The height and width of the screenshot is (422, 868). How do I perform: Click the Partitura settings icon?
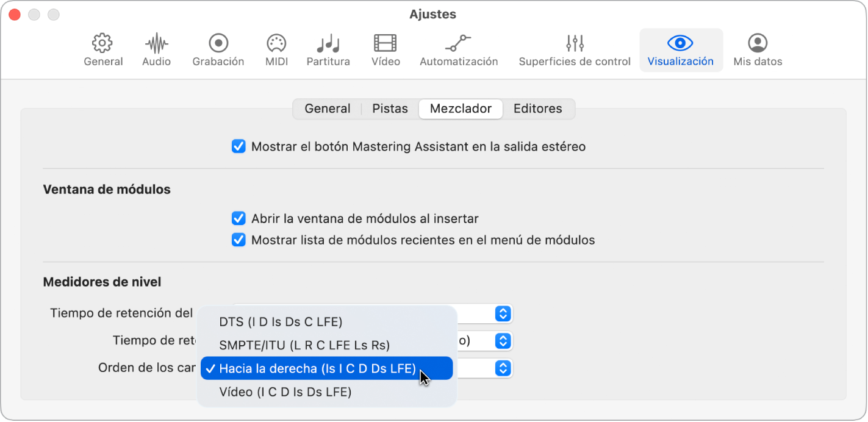(x=328, y=49)
